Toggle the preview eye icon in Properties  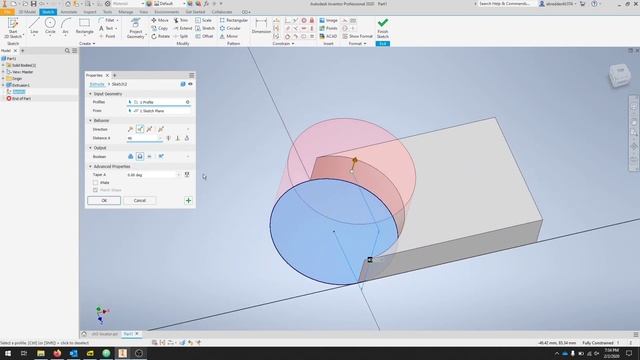190,84
